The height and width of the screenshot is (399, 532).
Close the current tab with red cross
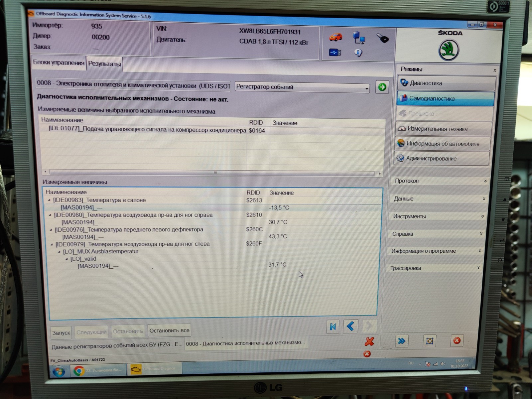369,341
